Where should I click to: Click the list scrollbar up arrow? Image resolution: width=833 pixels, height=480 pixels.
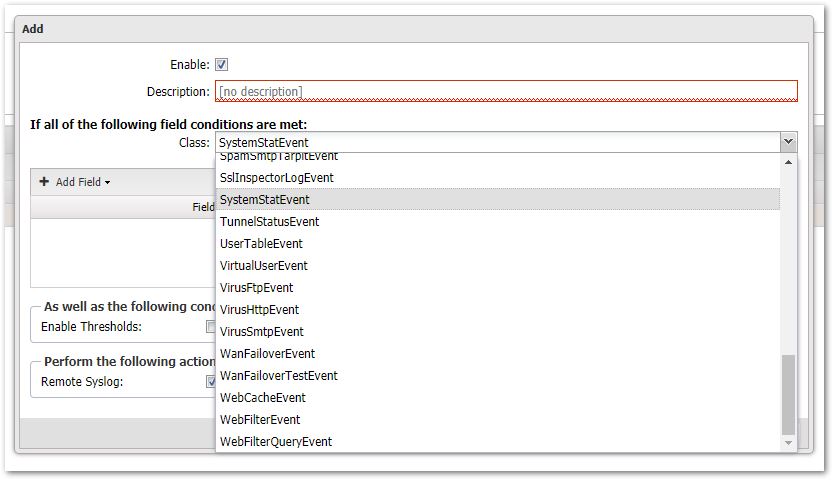[x=788, y=162]
